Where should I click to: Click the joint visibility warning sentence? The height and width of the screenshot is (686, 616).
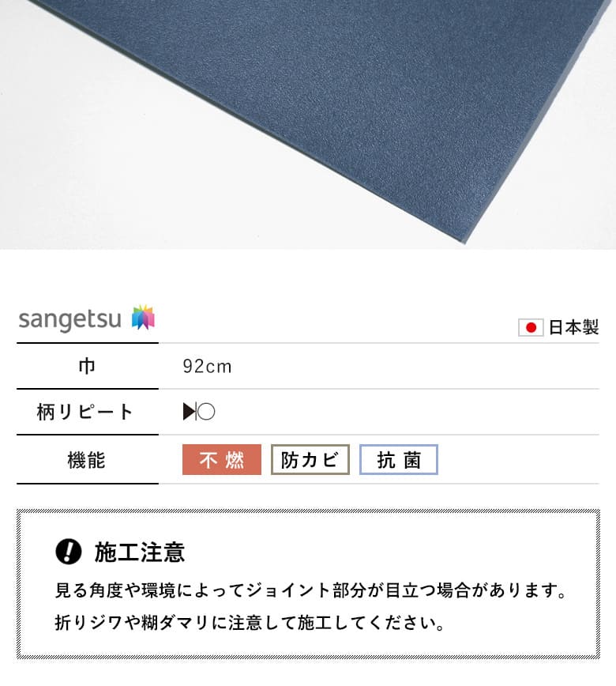pyautogui.click(x=311, y=590)
